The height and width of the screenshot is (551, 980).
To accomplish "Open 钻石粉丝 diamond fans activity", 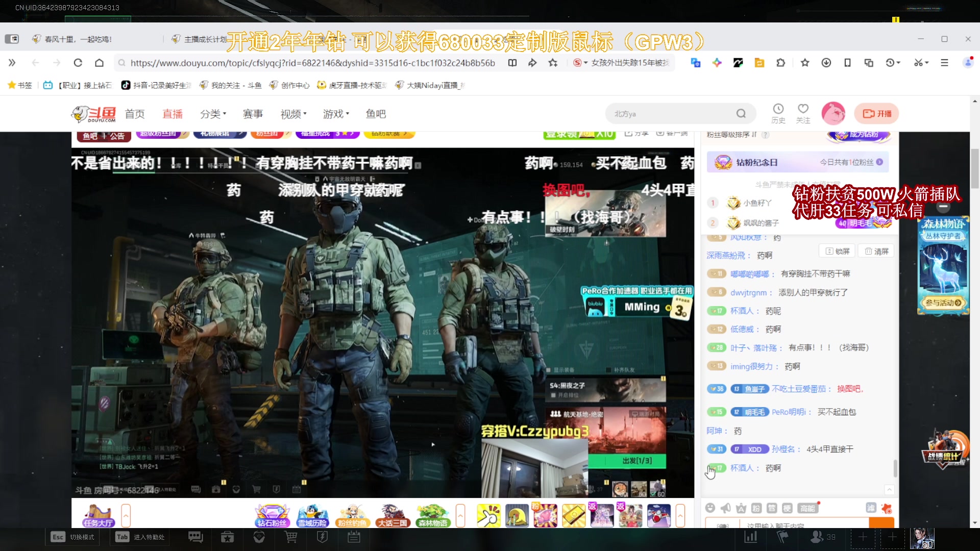I will point(273,516).
